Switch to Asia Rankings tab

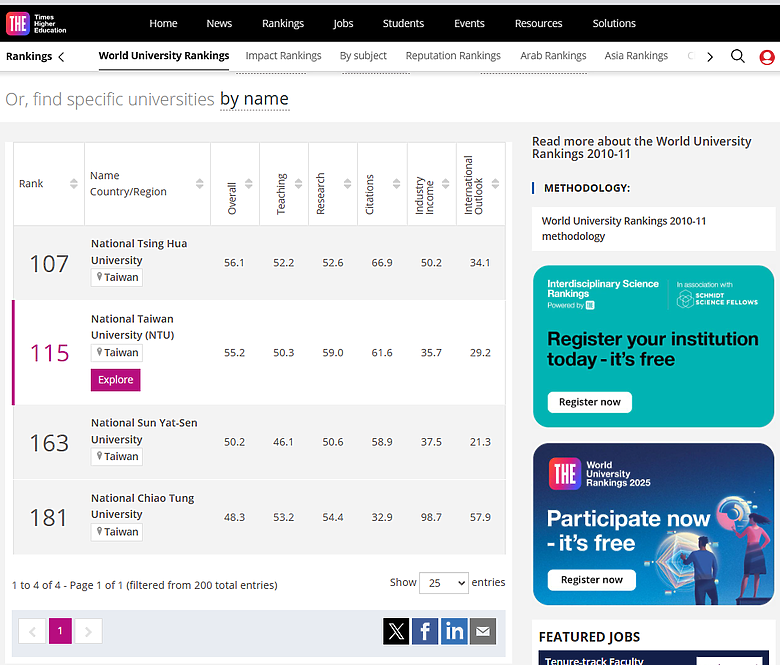tap(636, 56)
